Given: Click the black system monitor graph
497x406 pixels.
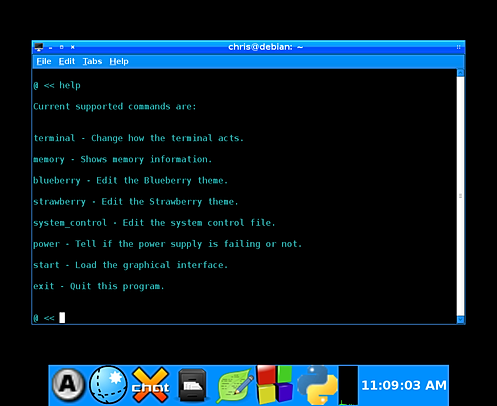Looking at the screenshot, I should (x=348, y=385).
